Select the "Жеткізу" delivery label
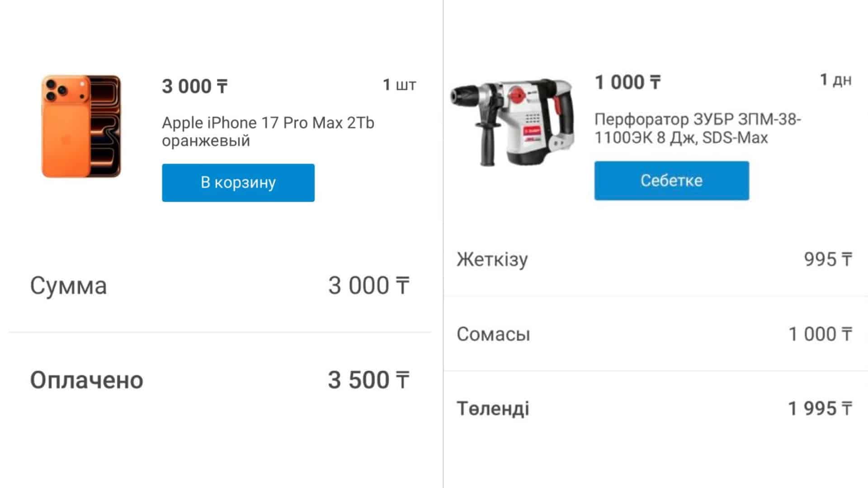Screen dimensions: 868x488 492,259
